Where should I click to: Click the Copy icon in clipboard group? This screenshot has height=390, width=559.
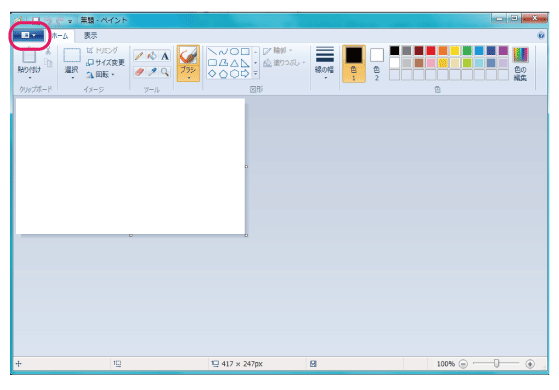coord(48,63)
